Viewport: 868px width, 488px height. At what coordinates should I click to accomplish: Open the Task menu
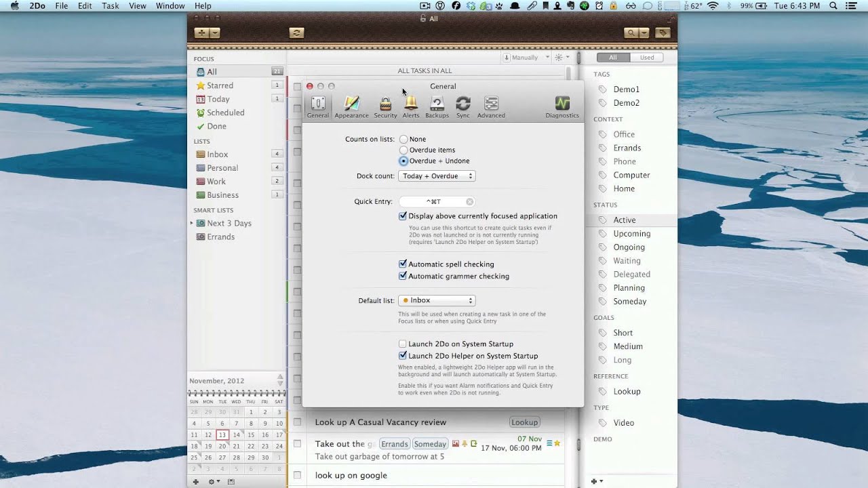111,5
